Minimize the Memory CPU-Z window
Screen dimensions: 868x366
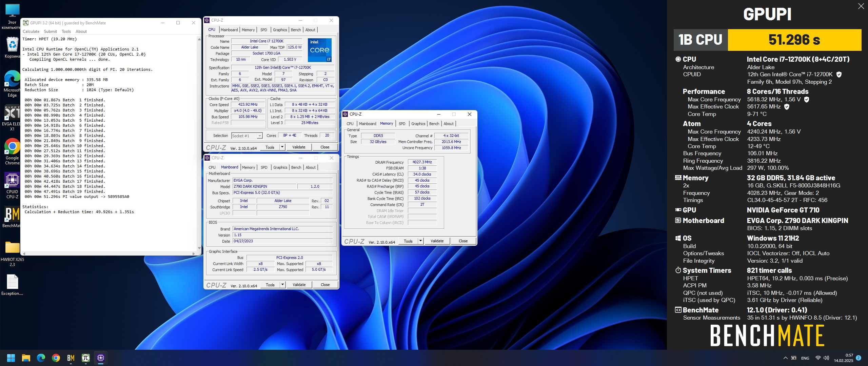(x=438, y=114)
